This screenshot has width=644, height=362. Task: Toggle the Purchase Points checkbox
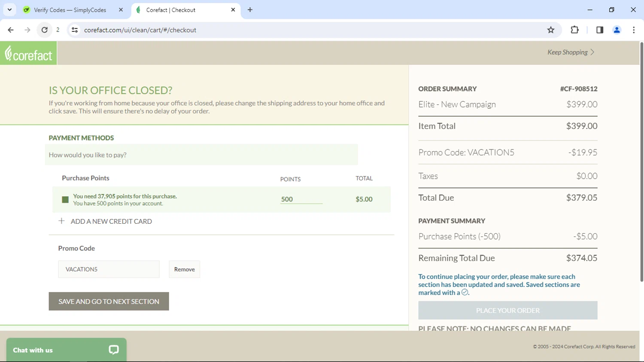(x=65, y=200)
